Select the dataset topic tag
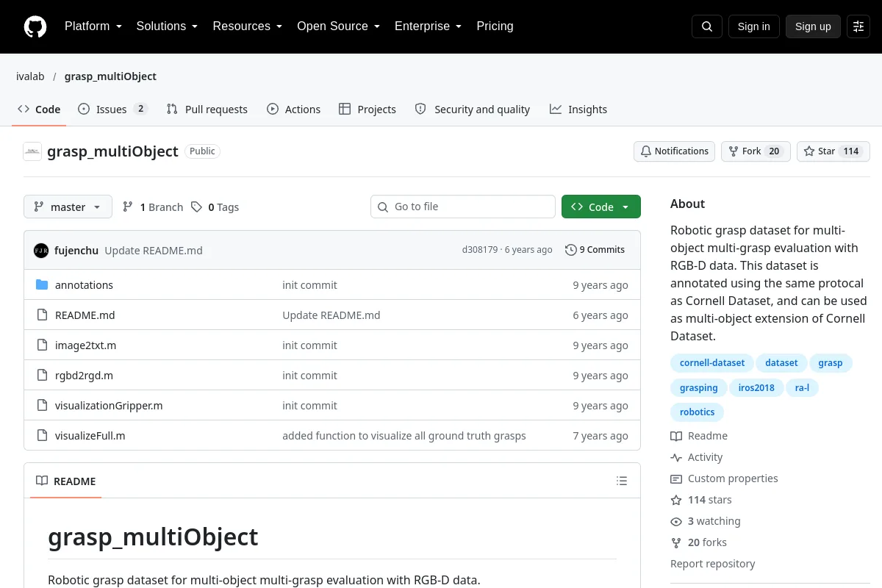This screenshot has height=588, width=882. 781,363
